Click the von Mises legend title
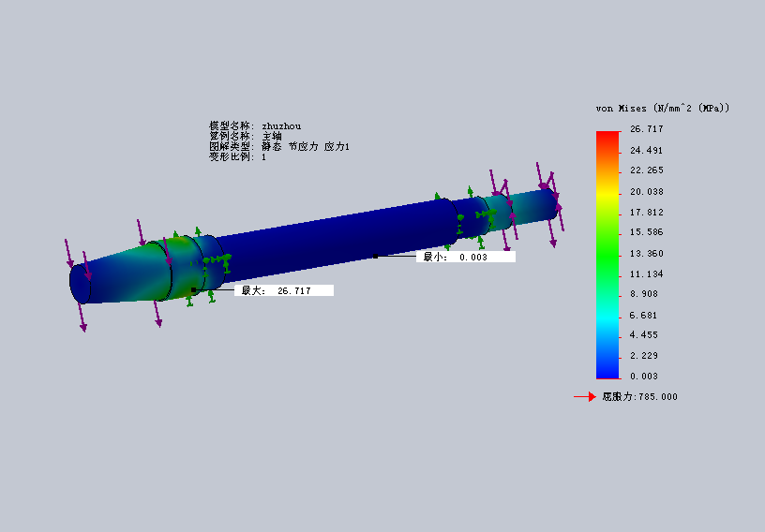This screenshot has height=532, width=765. tap(663, 109)
